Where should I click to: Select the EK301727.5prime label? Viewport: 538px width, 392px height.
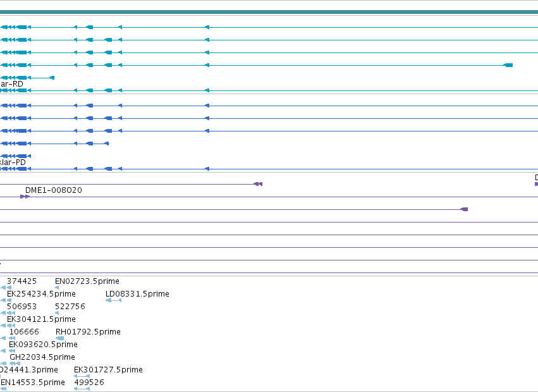109,370
